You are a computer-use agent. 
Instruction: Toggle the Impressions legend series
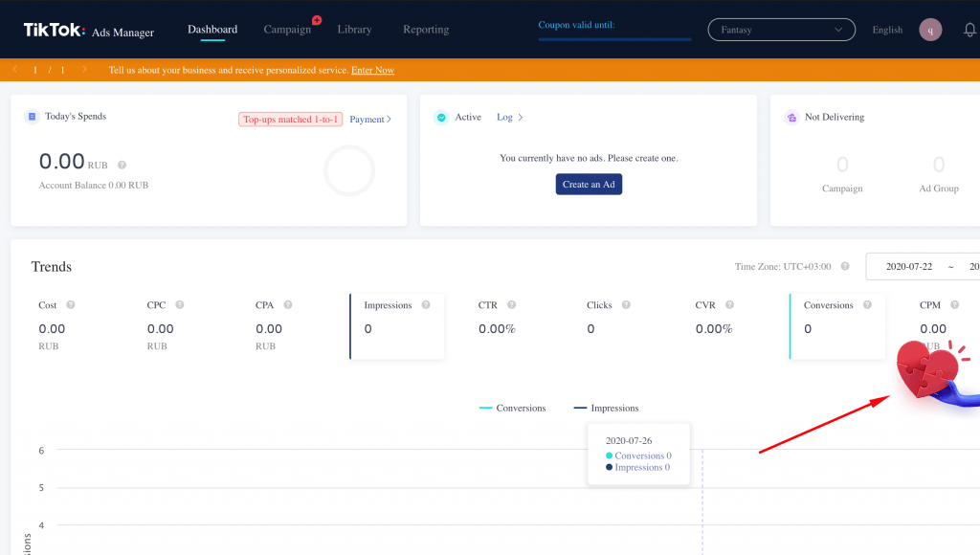pyautogui.click(x=606, y=408)
